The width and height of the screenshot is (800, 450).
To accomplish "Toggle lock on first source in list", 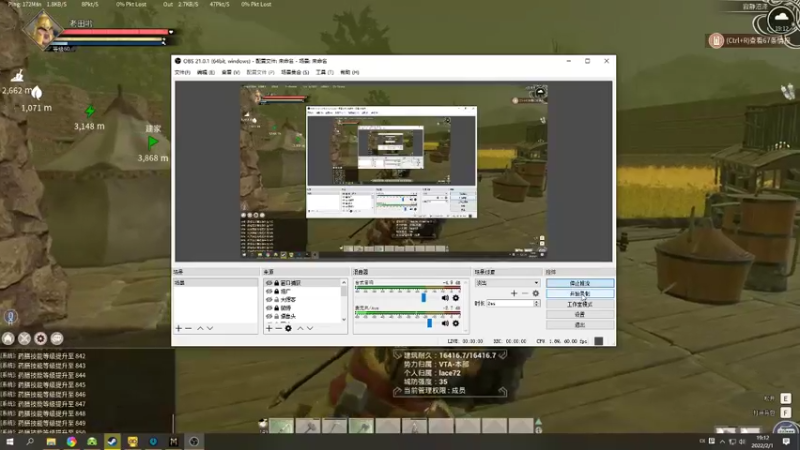I will pyautogui.click(x=277, y=283).
